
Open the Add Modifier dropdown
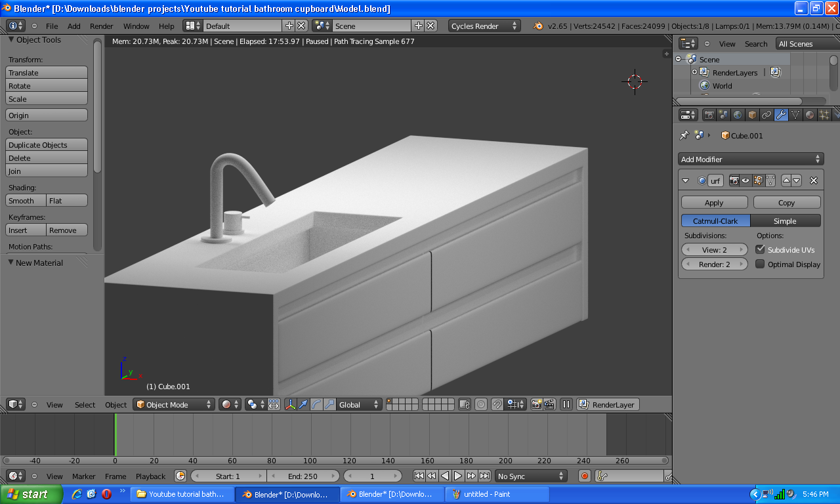click(751, 159)
